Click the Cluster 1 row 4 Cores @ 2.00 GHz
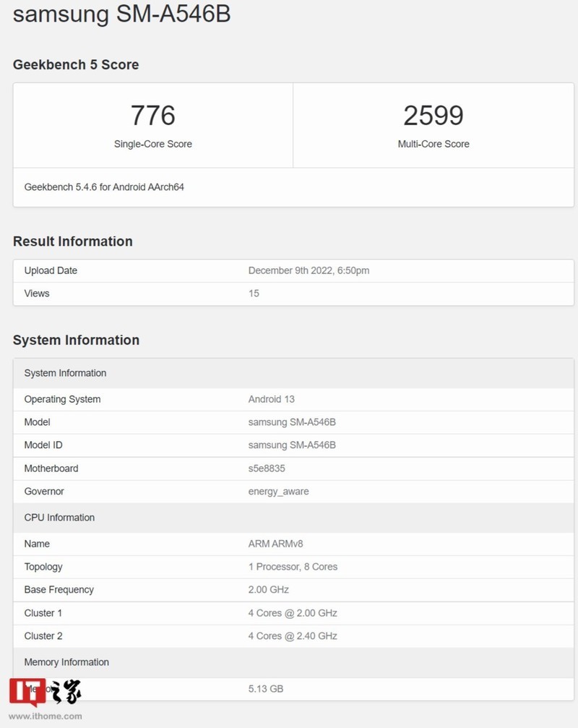 pos(293,613)
